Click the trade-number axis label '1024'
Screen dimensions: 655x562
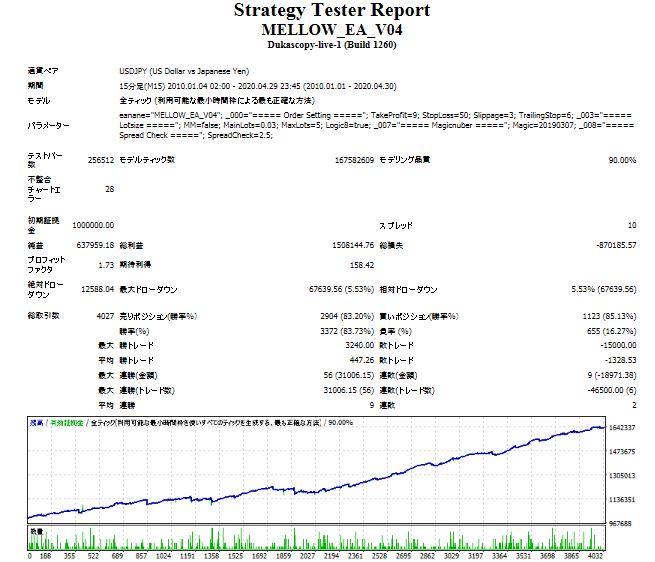pos(163,556)
